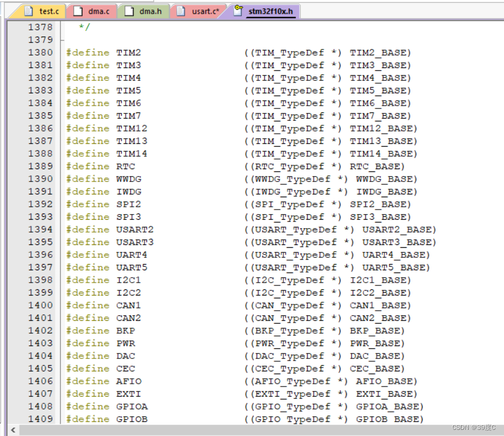Screen dimensions: 504x436
Task: Click the AFIO macro name
Action: (129, 381)
